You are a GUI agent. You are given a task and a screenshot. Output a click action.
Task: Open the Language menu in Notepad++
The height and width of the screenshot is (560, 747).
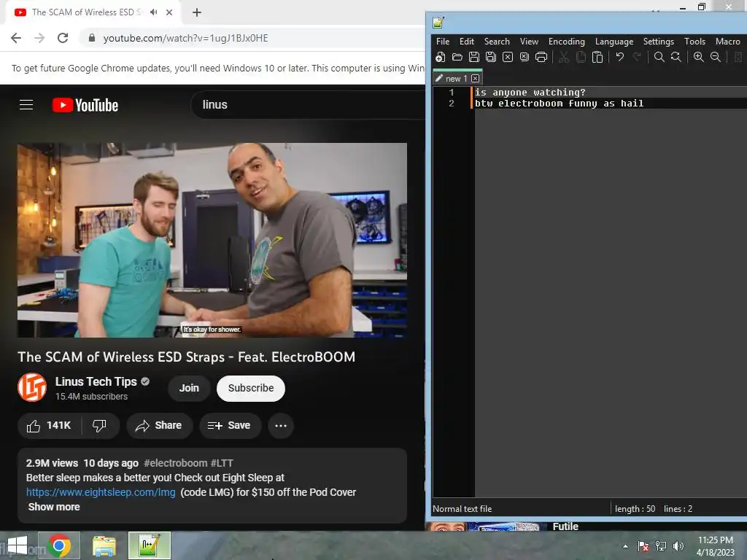[x=614, y=42]
